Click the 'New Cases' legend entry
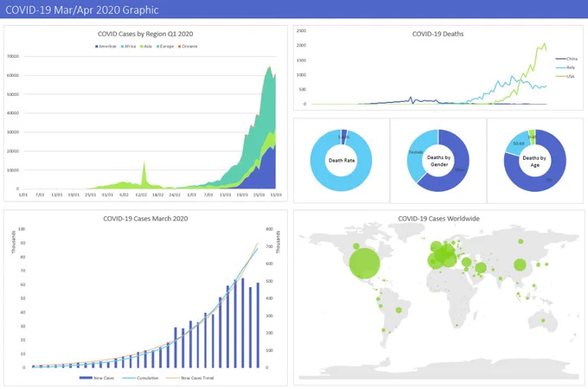Screen dimensions: 588x389 coord(97,378)
